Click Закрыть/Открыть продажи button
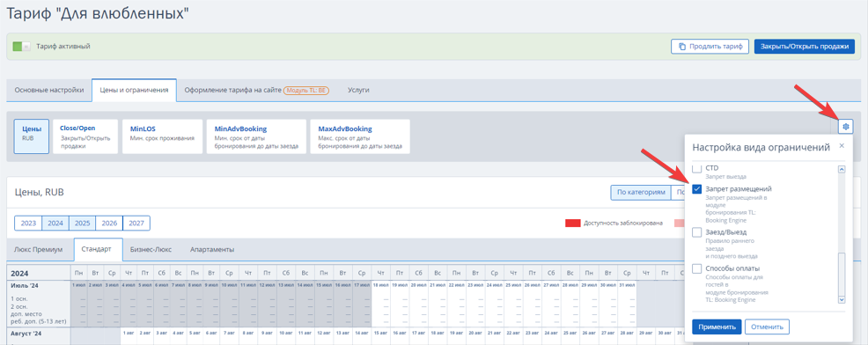868x345 pixels. (805, 47)
